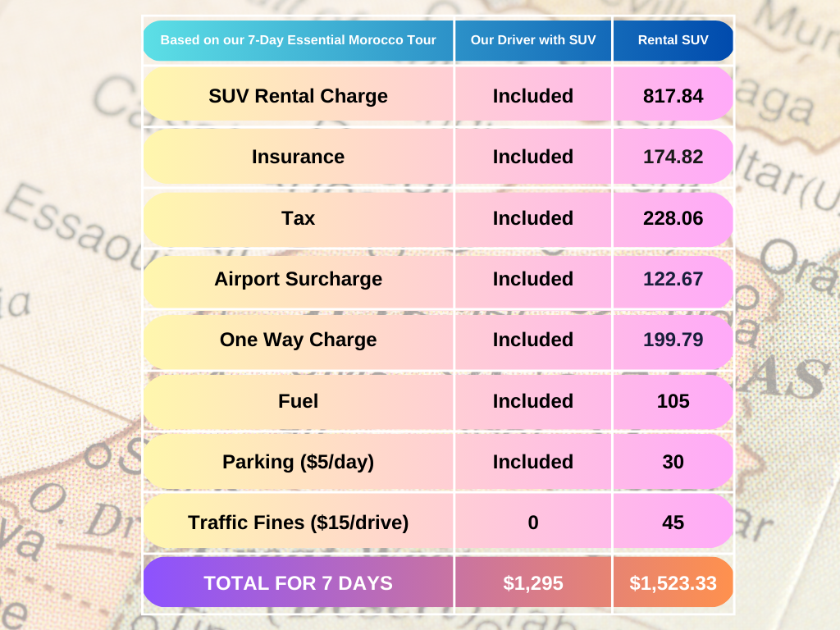Select the 'SUV Rental Charge' row label

click(298, 96)
